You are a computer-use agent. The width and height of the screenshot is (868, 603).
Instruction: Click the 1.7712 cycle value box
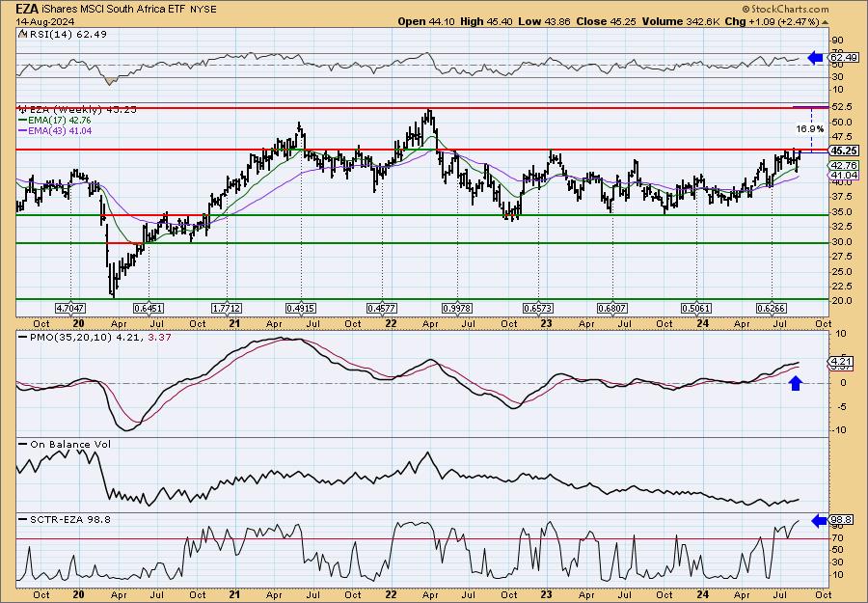pos(227,308)
